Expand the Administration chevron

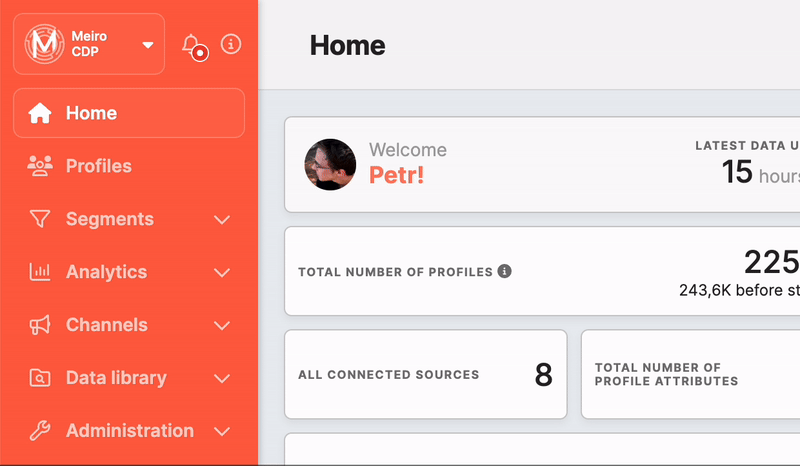[222, 432]
